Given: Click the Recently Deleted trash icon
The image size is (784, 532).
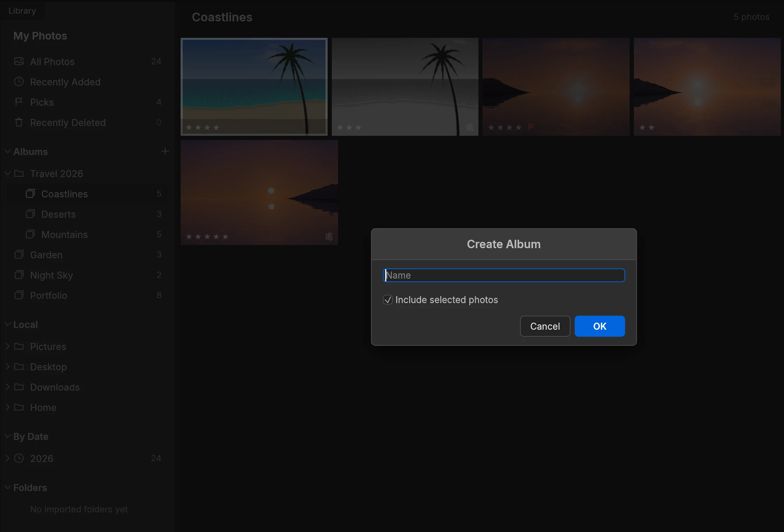Looking at the screenshot, I should click(x=19, y=122).
